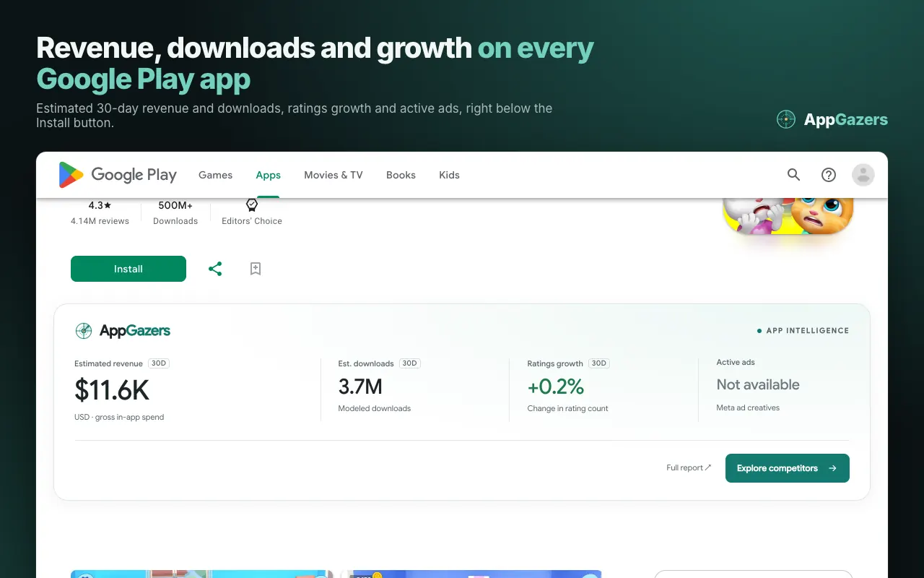Open the Games section
Screen dimensions: 924x578
[x=215, y=175]
